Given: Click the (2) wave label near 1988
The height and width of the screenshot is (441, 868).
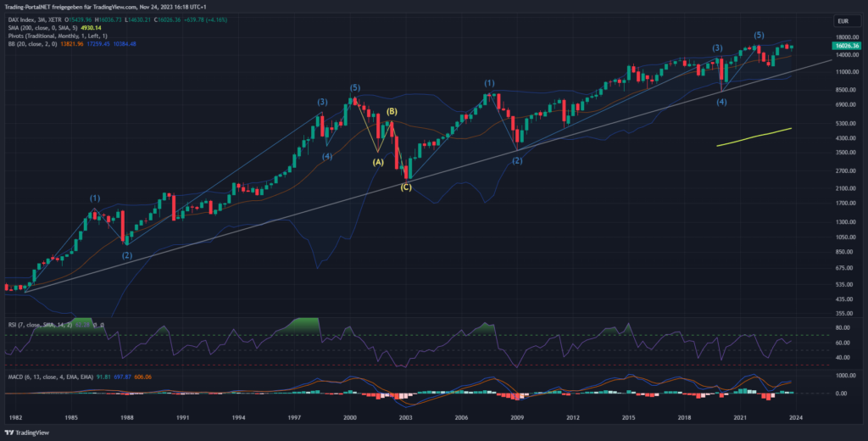Looking at the screenshot, I should click(x=127, y=254).
